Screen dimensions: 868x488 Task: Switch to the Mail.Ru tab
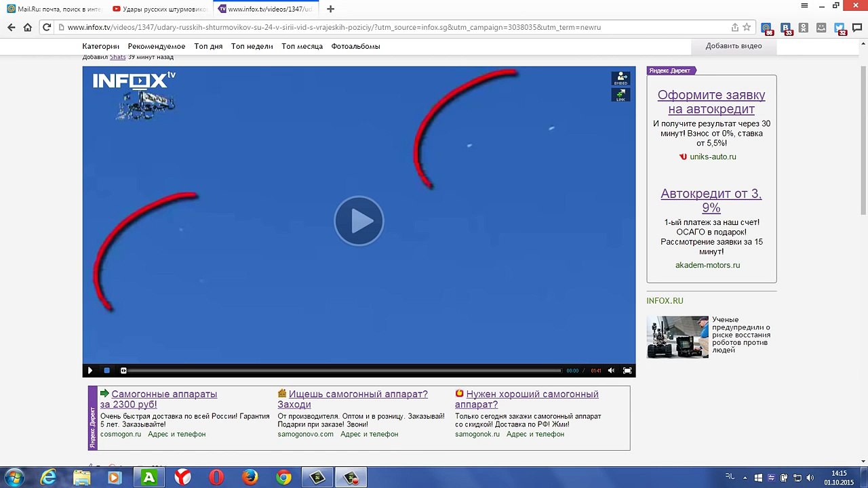click(x=54, y=9)
